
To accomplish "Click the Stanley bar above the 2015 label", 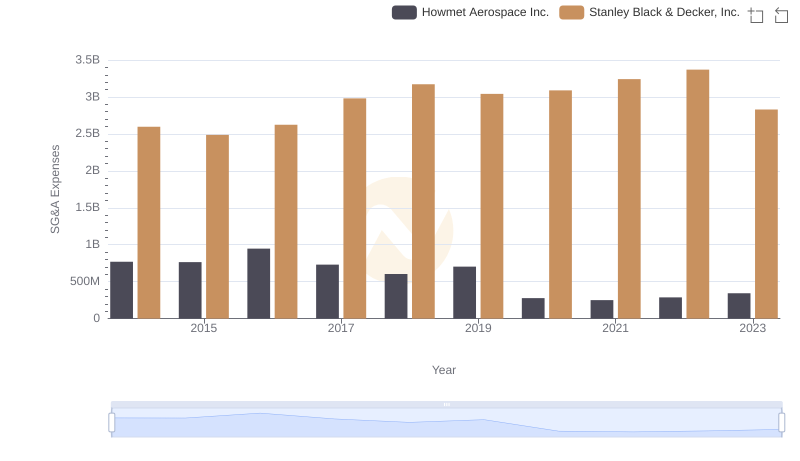I will (x=217, y=226).
